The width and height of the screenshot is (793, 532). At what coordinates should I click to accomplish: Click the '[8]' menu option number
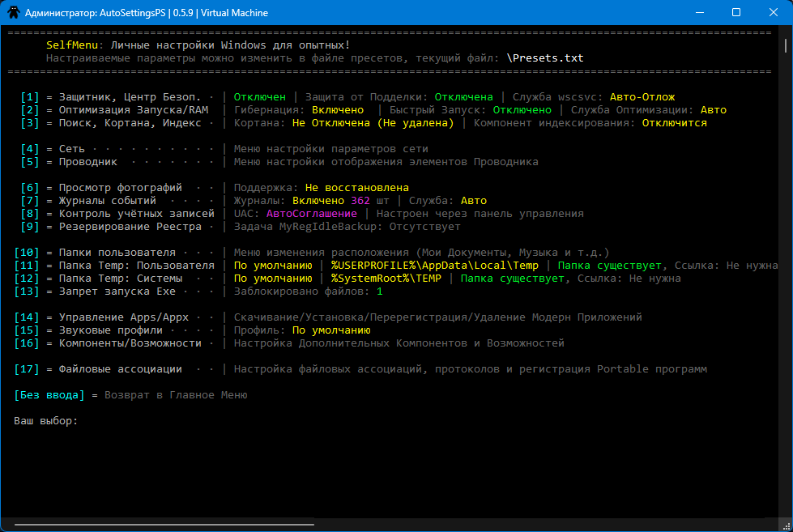(30, 214)
